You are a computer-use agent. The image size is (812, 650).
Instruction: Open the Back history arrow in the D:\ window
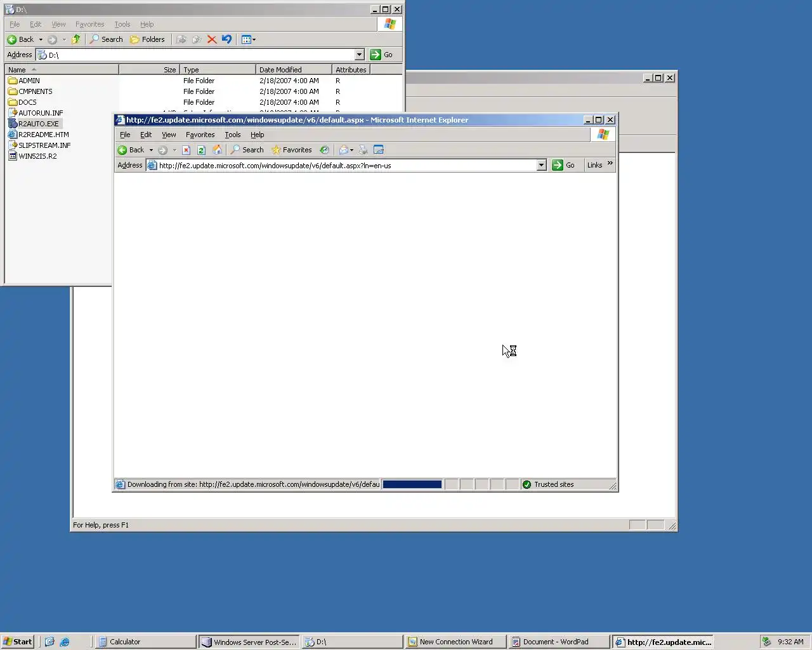pyautogui.click(x=41, y=39)
